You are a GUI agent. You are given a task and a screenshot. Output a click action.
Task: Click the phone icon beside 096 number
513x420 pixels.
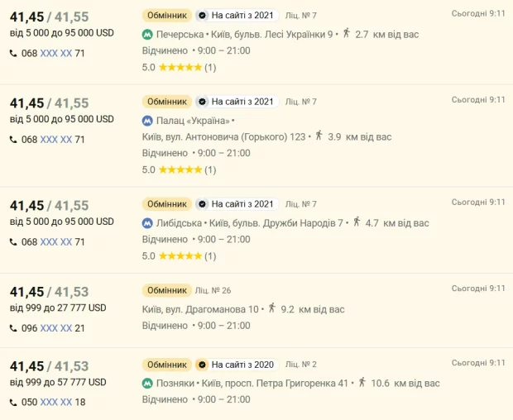click(x=13, y=328)
